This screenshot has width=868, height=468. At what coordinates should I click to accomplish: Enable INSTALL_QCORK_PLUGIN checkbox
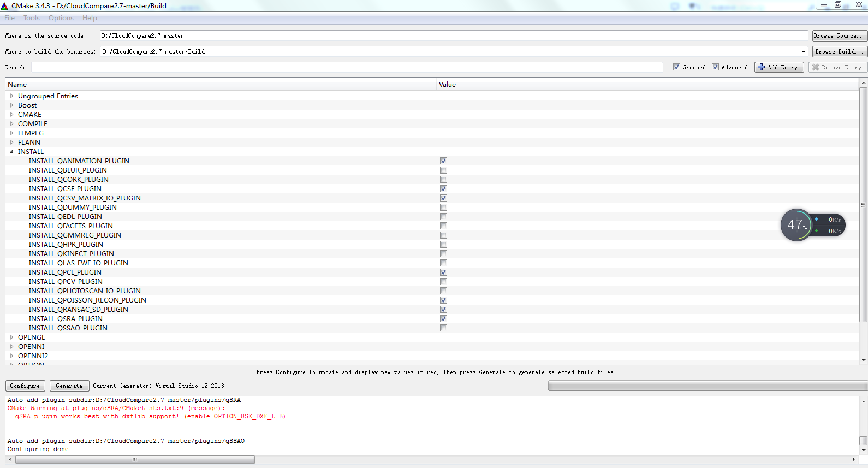click(443, 180)
